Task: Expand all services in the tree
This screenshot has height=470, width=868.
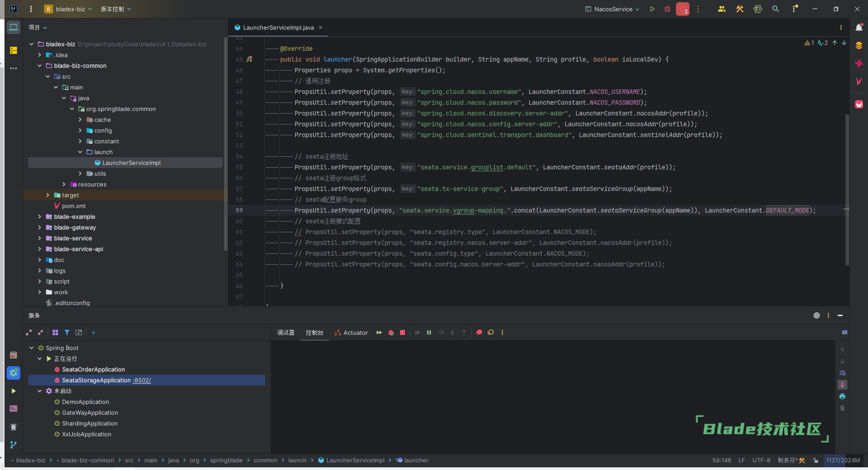Action: (29, 333)
